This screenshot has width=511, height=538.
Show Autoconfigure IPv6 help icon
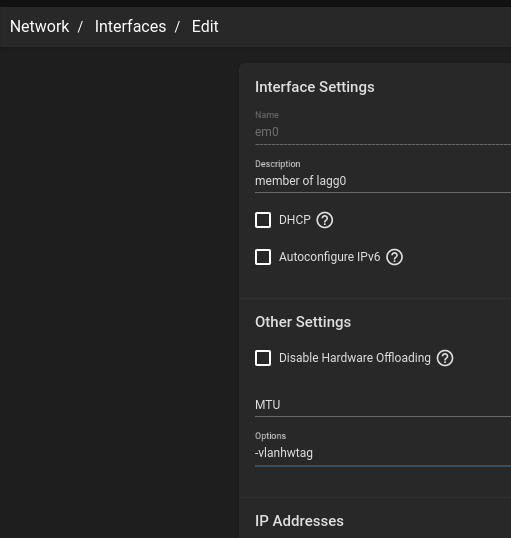pos(394,257)
